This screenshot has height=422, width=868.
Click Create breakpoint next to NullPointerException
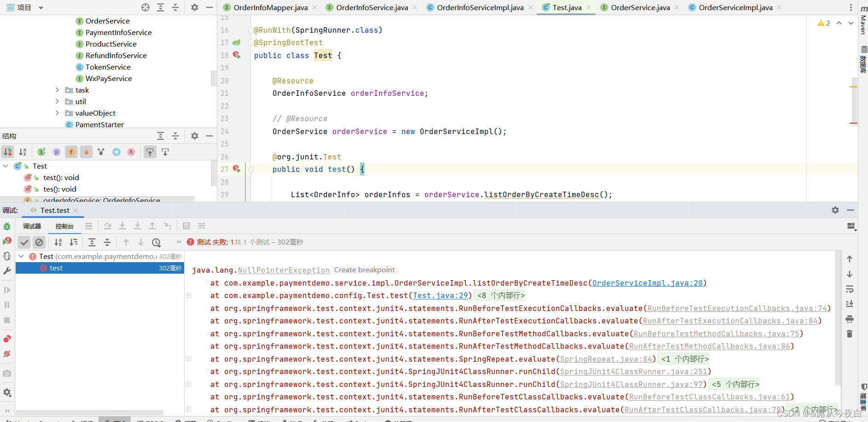coord(364,270)
